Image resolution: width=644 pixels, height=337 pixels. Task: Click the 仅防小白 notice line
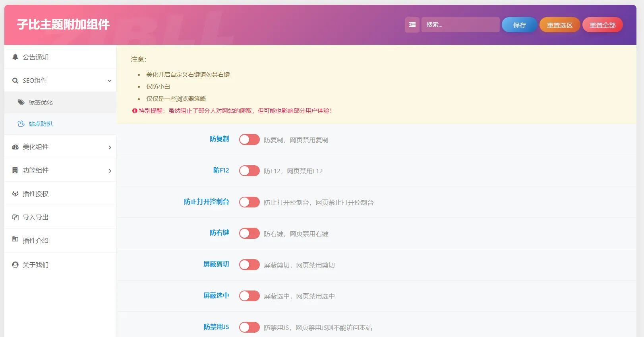click(158, 86)
